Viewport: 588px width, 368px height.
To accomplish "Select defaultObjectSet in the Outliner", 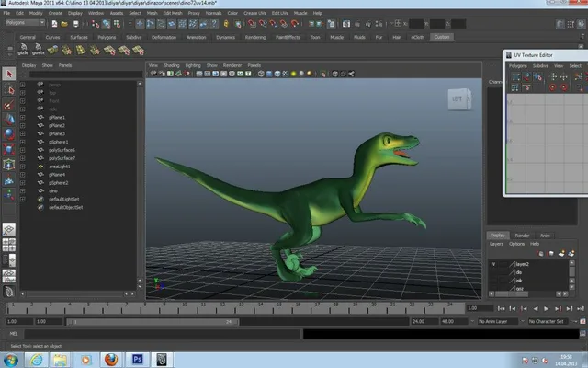I will point(65,207).
